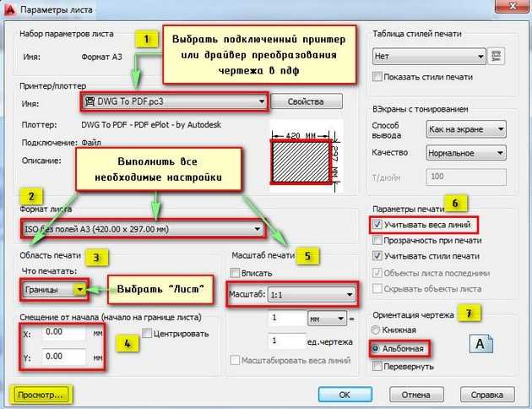This screenshot has width=532, height=409.
Task: Click the AutoCAD logo in title bar
Action: point(9,9)
